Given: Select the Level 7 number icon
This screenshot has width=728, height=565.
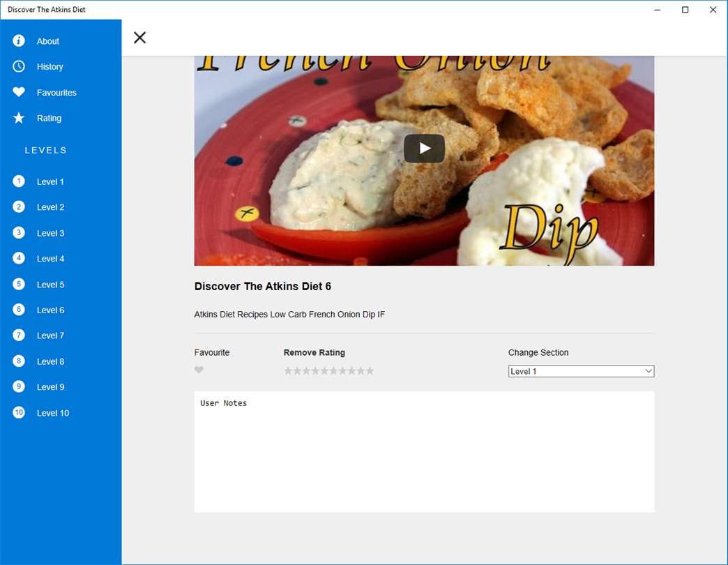Looking at the screenshot, I should [x=19, y=336].
